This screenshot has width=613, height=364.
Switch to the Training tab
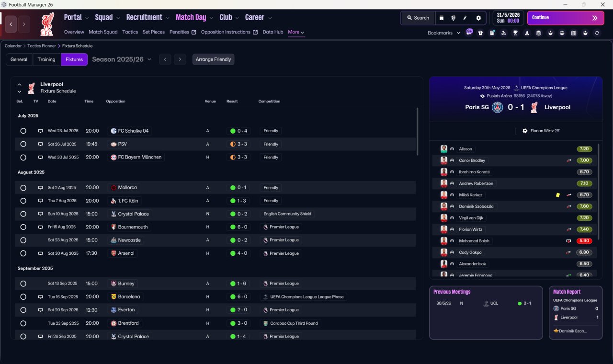46,59
